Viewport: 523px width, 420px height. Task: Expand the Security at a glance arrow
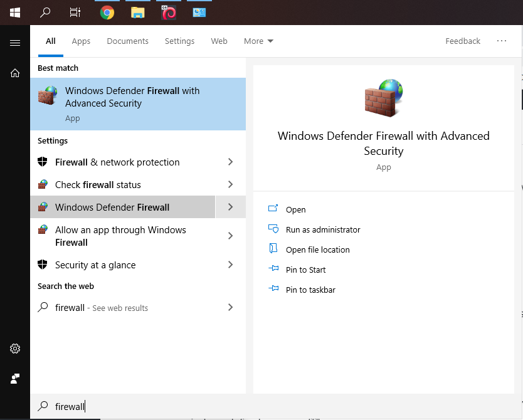(231, 265)
